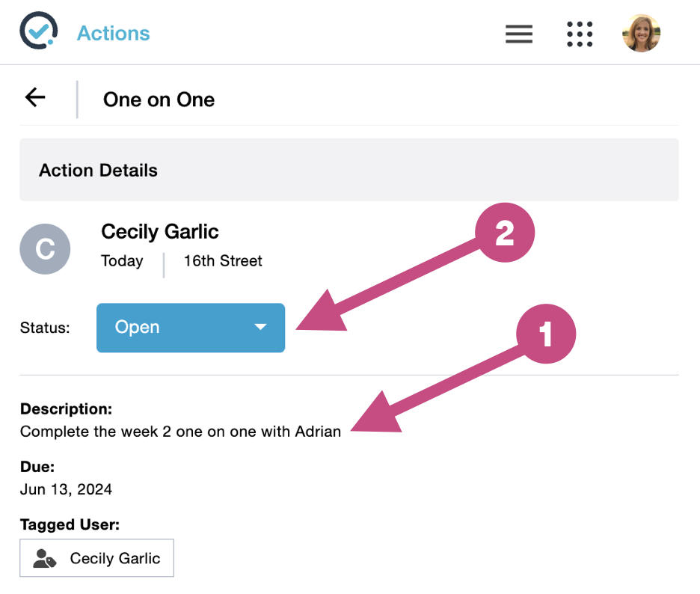Click the Actions checkmark logo icon
The image size is (700, 594).
(38, 31)
